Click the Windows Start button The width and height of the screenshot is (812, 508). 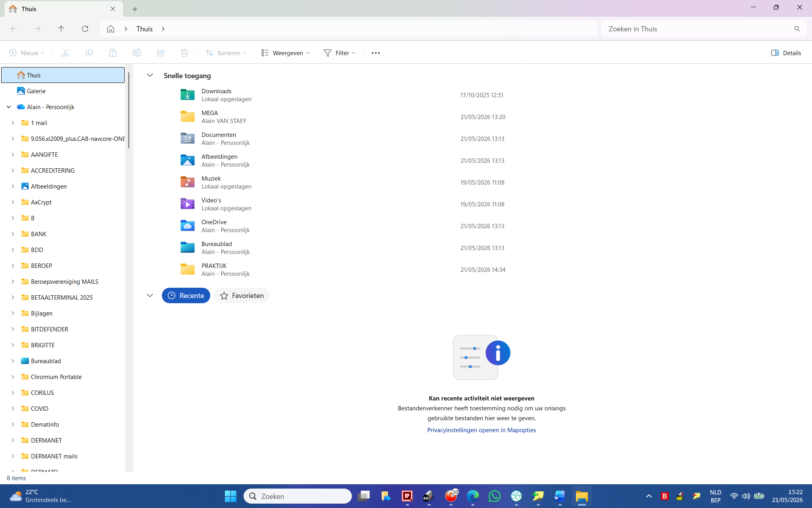pyautogui.click(x=230, y=496)
